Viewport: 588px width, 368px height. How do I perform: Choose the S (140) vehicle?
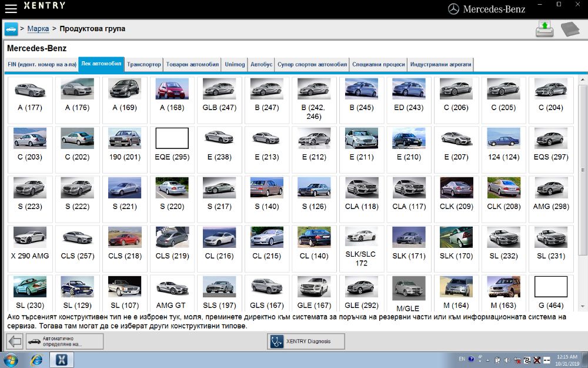point(267,200)
